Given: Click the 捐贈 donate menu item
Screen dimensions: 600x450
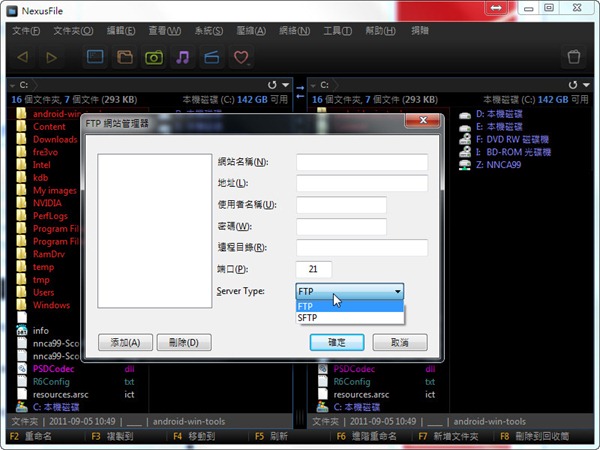Looking at the screenshot, I should (420, 31).
